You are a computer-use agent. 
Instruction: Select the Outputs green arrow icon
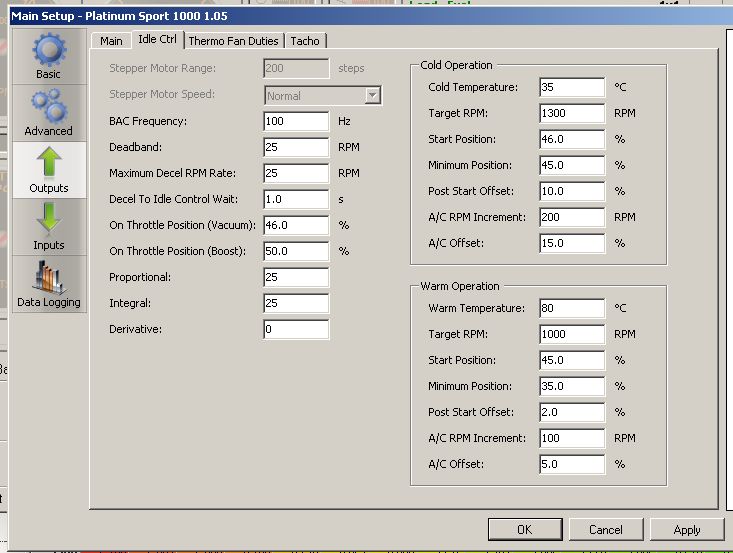49,170
